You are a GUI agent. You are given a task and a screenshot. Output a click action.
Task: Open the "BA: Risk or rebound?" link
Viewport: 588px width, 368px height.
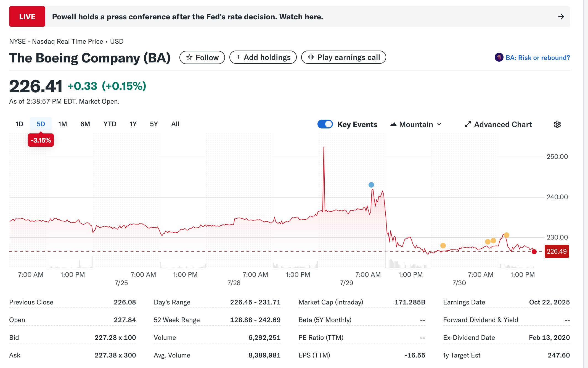[537, 58]
